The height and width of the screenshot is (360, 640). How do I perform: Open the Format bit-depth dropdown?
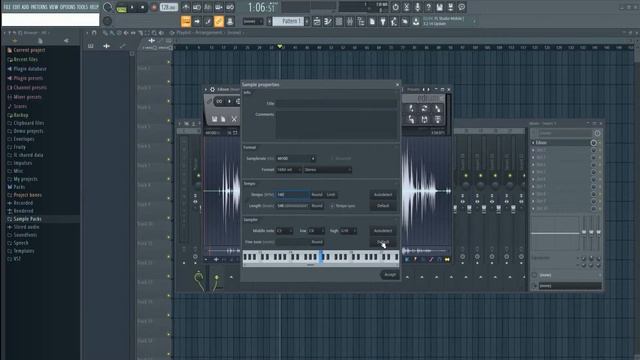pos(289,170)
